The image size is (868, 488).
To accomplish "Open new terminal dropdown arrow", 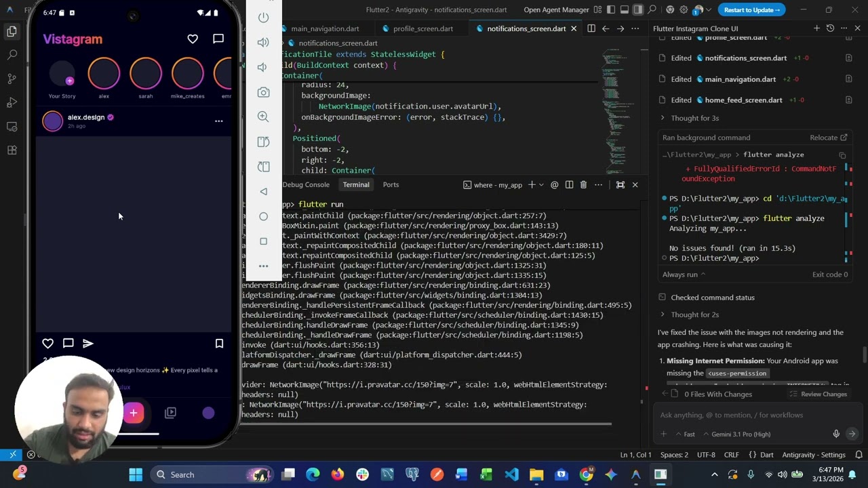I will [x=541, y=184].
